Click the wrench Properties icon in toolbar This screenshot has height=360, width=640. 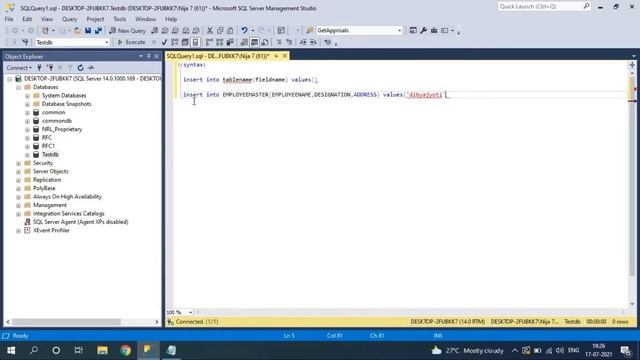424,31
